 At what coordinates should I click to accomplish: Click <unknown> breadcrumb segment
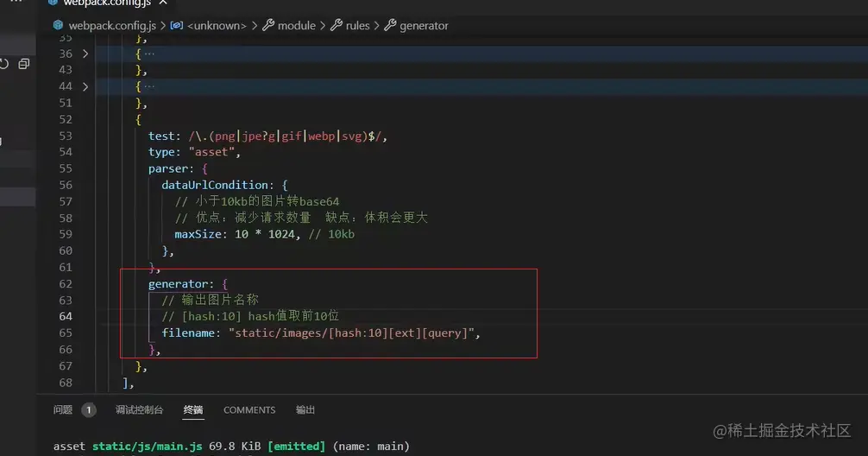(217, 26)
